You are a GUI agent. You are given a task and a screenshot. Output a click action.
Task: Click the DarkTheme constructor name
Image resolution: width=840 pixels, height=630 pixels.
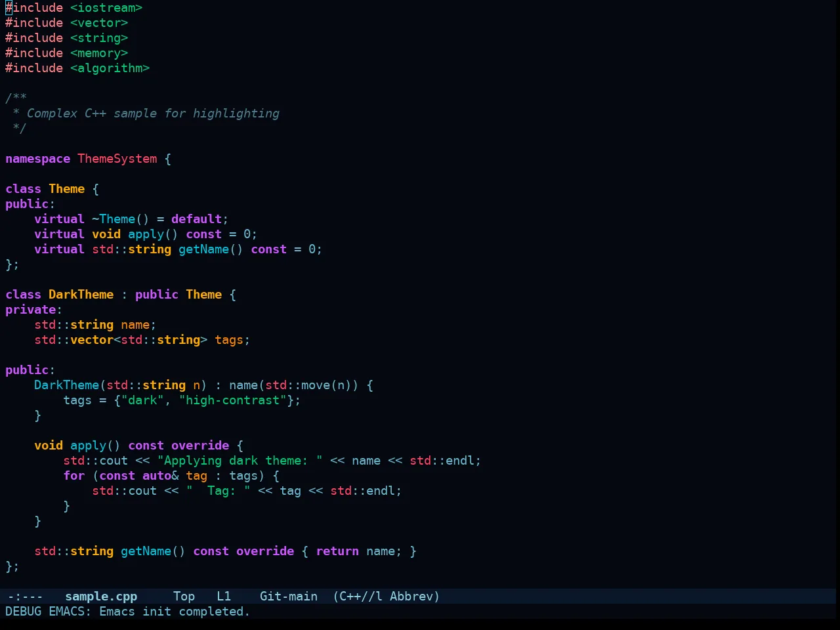(x=67, y=385)
